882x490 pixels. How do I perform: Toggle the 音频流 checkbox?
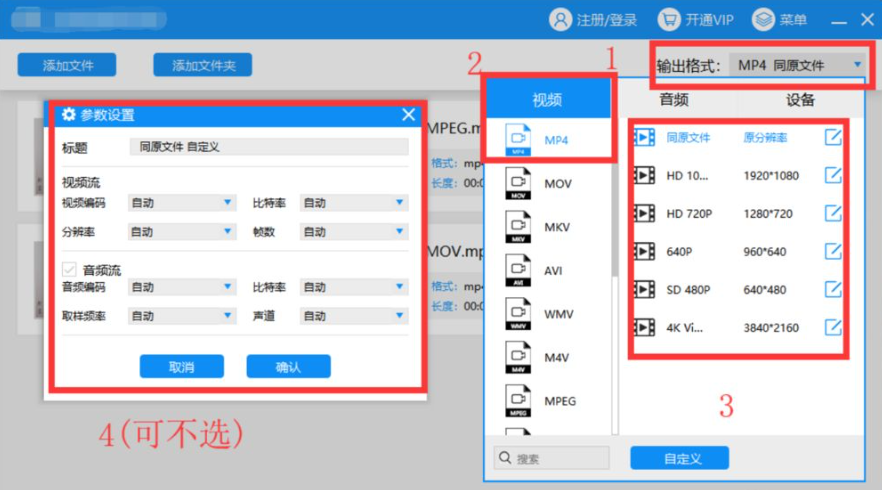(69, 269)
